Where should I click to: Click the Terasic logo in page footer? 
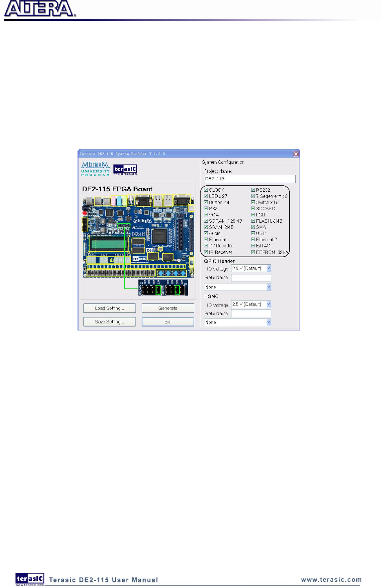click(30, 579)
